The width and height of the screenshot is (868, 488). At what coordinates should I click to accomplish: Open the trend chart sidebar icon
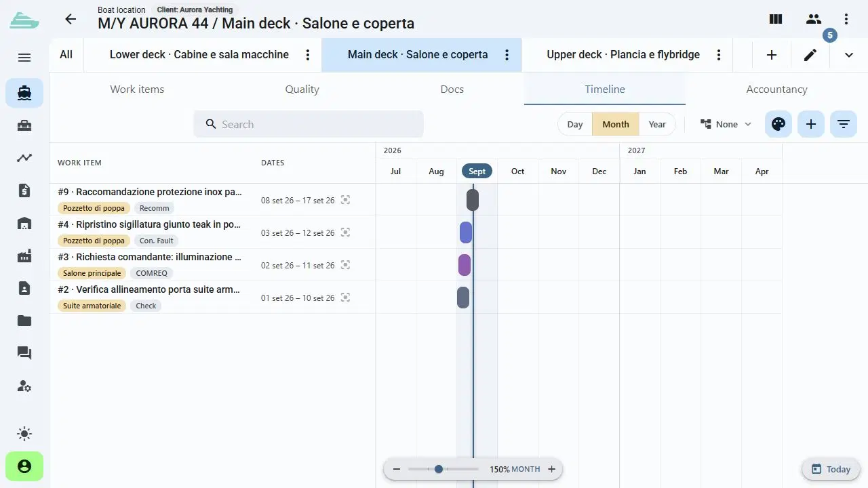coord(24,158)
